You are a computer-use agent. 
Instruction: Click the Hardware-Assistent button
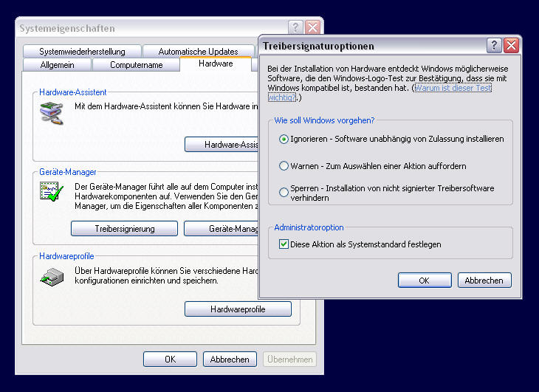[222, 144]
